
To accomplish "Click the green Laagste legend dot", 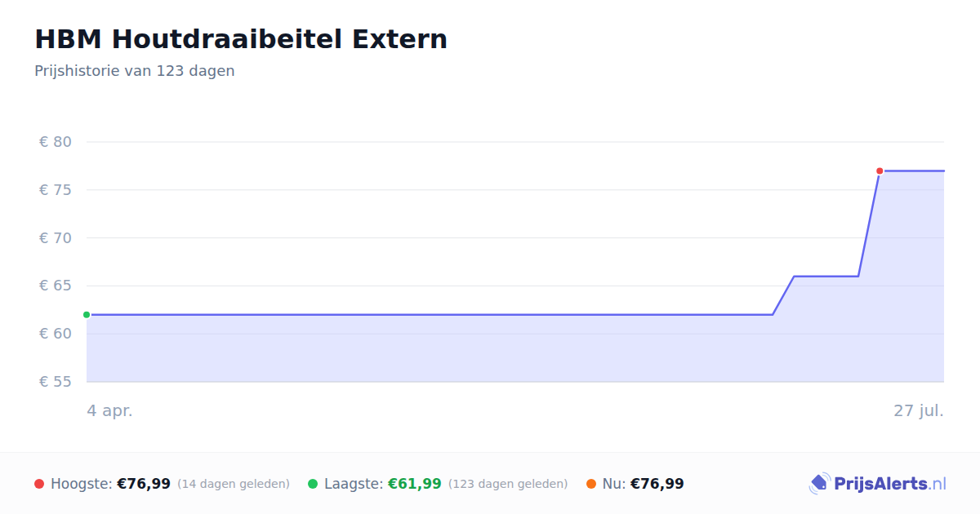I will [x=313, y=484].
